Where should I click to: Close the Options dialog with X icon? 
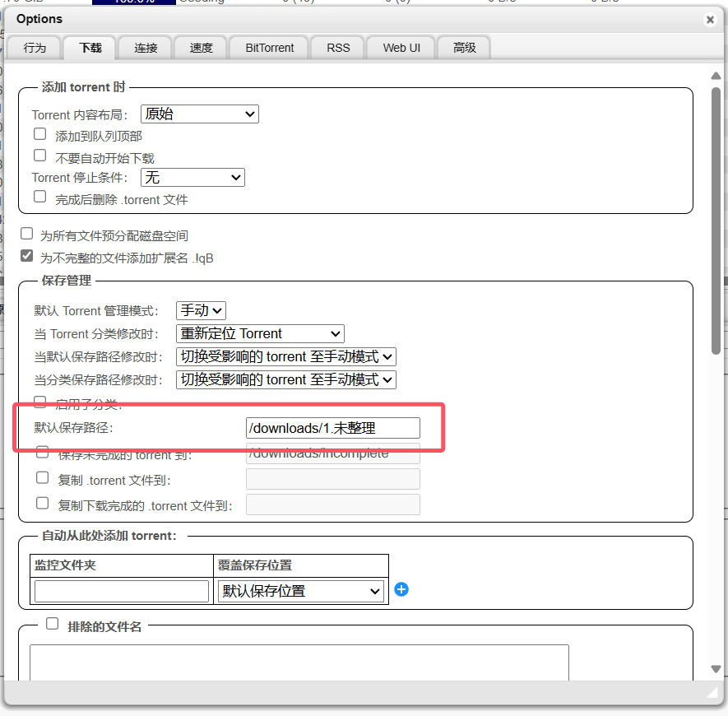pos(710,19)
